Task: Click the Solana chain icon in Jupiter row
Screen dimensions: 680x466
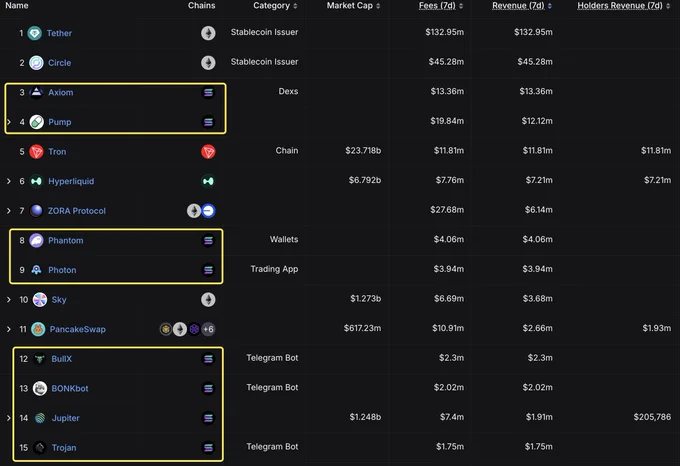Action: [208, 418]
